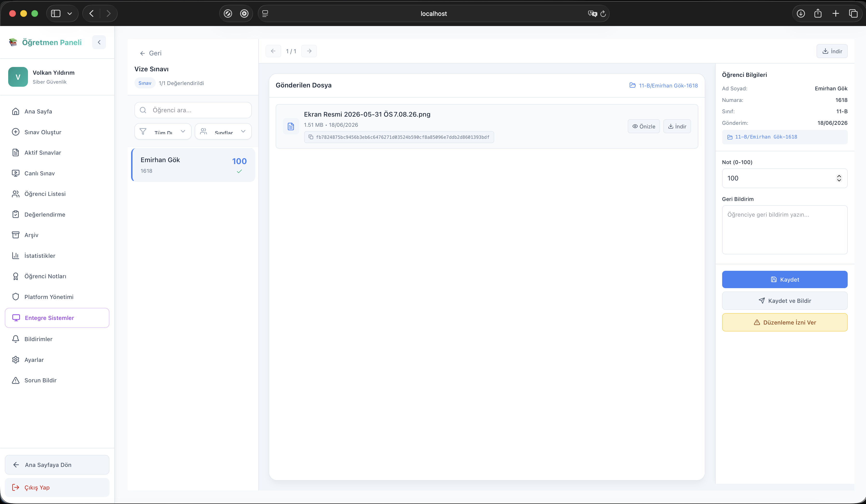Adjust the grade with the stepper arrows
The image size is (866, 504).
click(x=839, y=178)
